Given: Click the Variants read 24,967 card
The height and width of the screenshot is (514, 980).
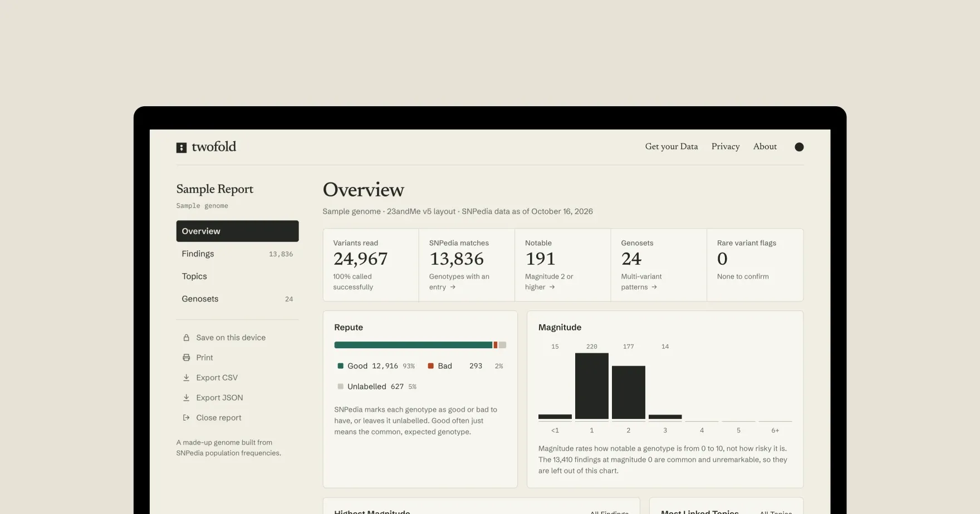Looking at the screenshot, I should [371, 265].
